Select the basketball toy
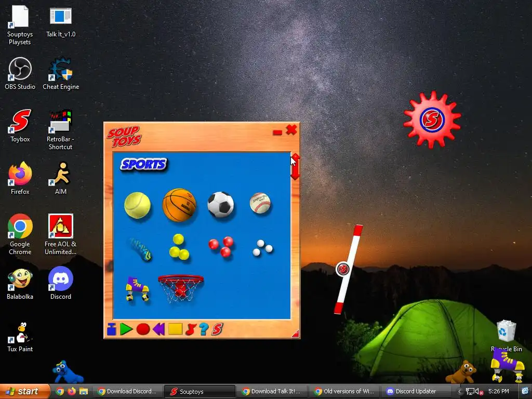532x399 pixels. tap(179, 205)
